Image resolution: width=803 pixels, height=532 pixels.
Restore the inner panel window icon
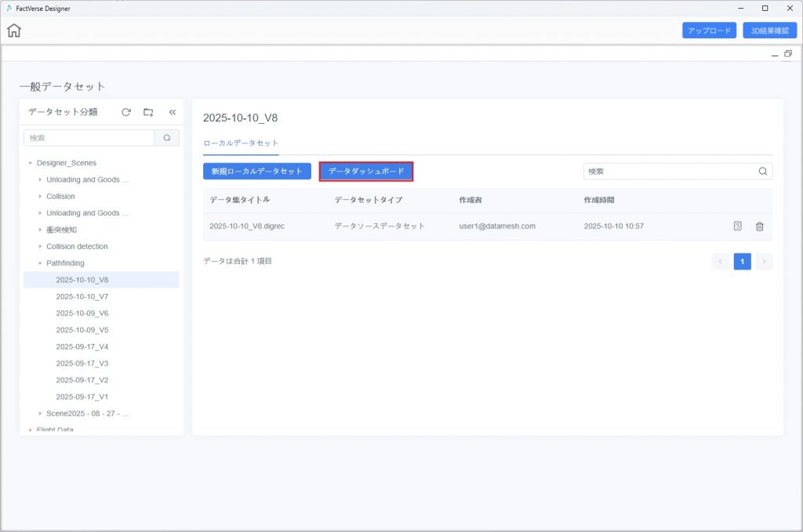pos(787,53)
